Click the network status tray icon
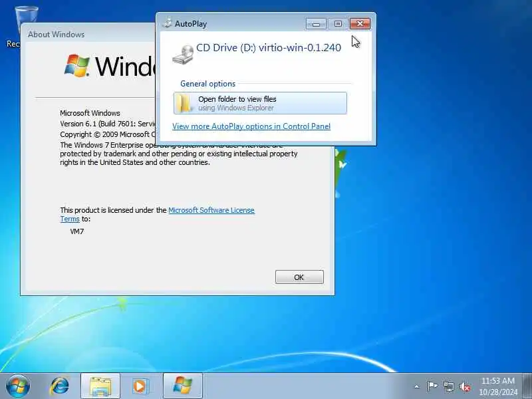This screenshot has width=532, height=399. pyautogui.click(x=448, y=386)
